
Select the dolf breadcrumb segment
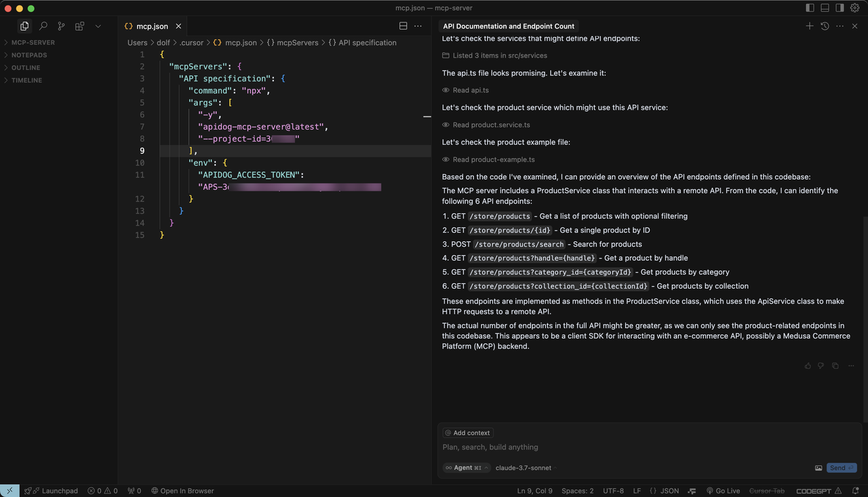[163, 43]
